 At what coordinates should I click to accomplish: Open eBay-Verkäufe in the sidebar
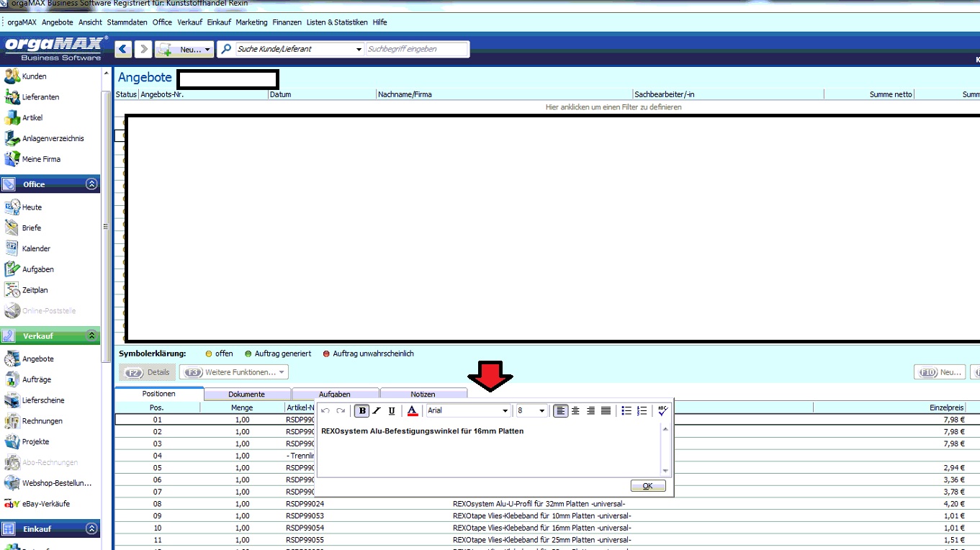pyautogui.click(x=37, y=504)
